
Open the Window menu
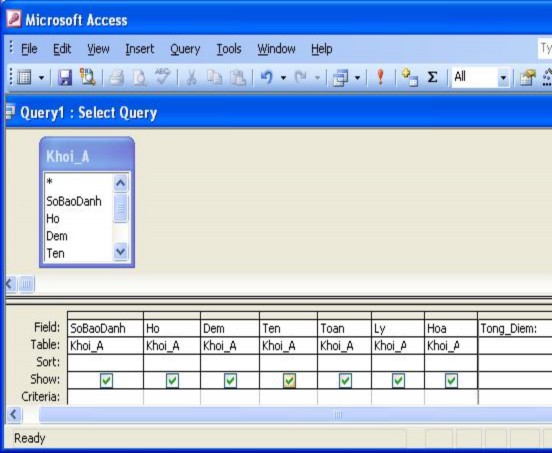[x=276, y=49]
